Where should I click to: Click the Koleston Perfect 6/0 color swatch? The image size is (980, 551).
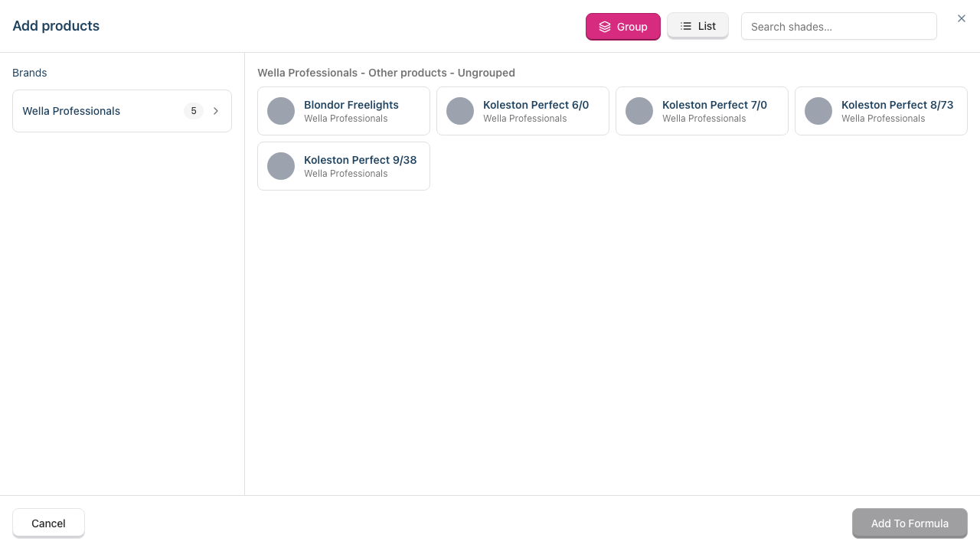coord(460,111)
